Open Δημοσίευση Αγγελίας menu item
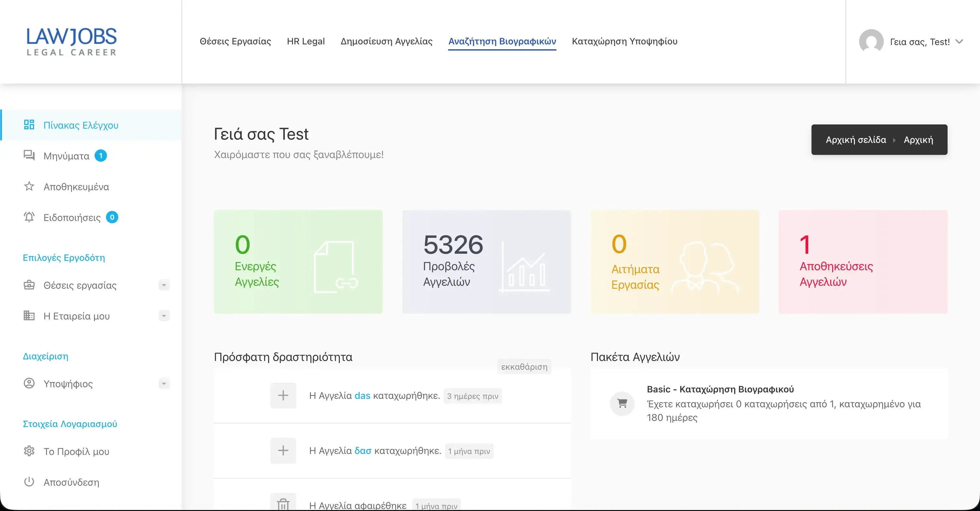 [387, 41]
